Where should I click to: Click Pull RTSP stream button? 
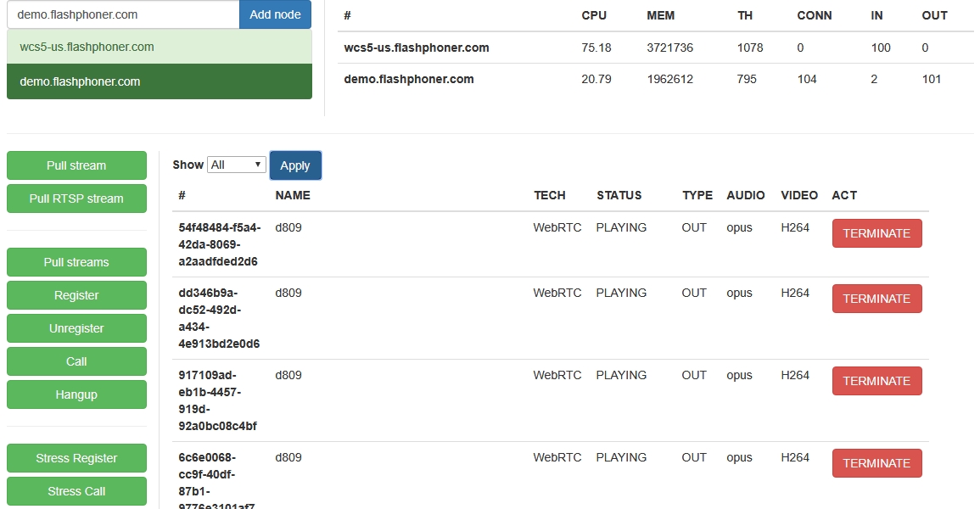(x=76, y=199)
